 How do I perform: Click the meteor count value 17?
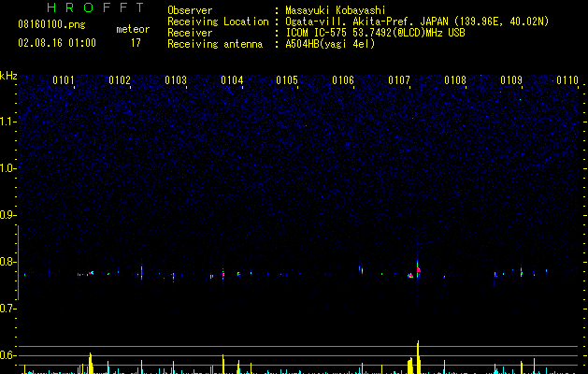(x=136, y=43)
